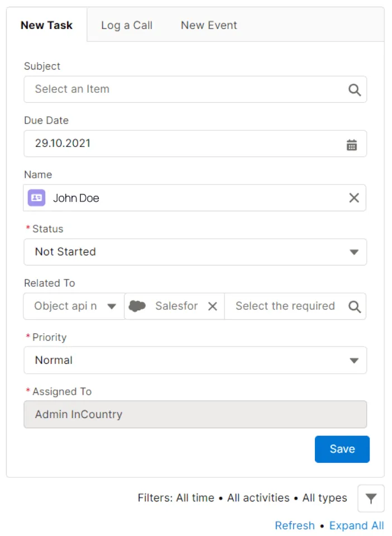Remove the Salesforce record from Related To

[x=213, y=306]
